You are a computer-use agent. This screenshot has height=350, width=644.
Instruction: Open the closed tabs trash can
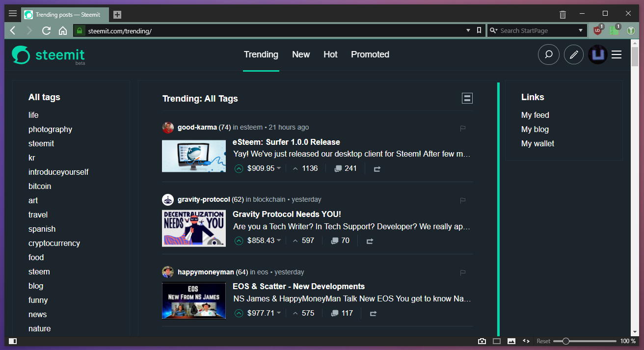(x=563, y=14)
